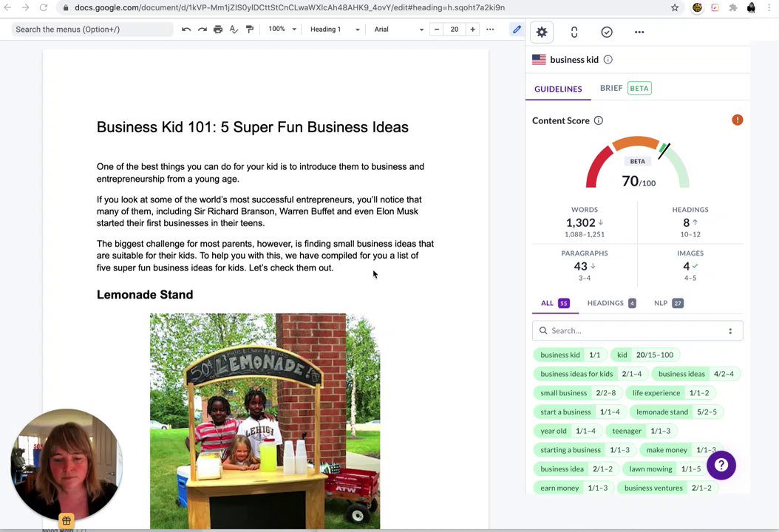Switch to the GUIDELINES tab
Viewport: 779px width, 532px height.
coord(558,89)
